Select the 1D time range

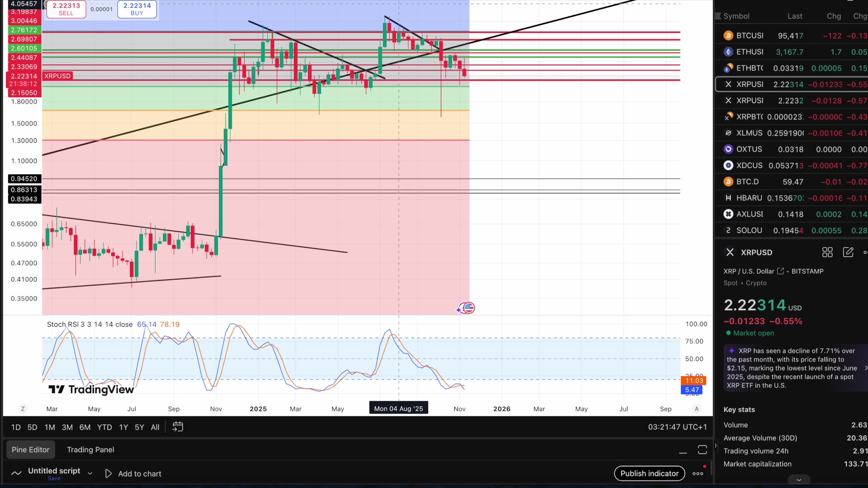click(x=16, y=427)
